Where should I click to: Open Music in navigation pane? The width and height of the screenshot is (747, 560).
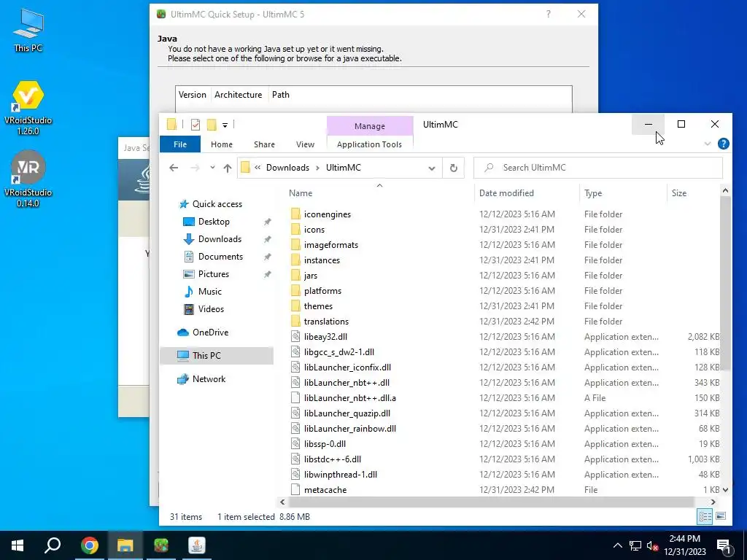coord(209,292)
